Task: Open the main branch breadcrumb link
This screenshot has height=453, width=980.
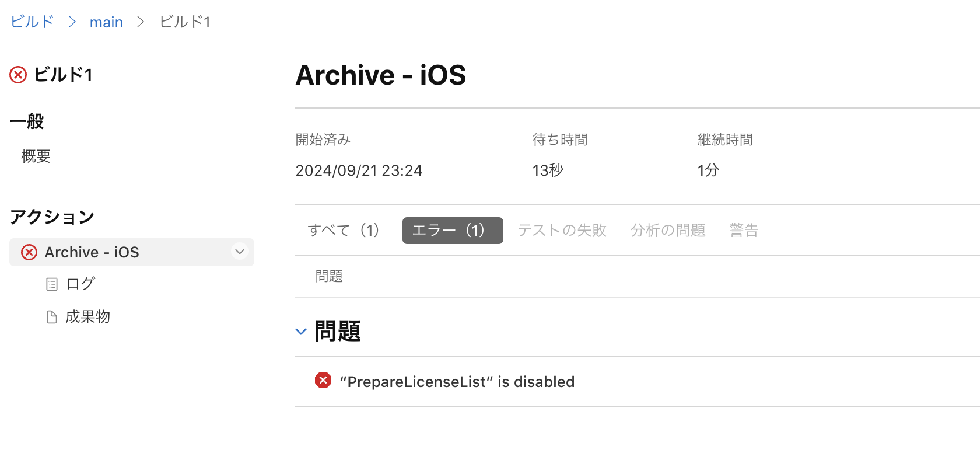Action: click(x=106, y=22)
